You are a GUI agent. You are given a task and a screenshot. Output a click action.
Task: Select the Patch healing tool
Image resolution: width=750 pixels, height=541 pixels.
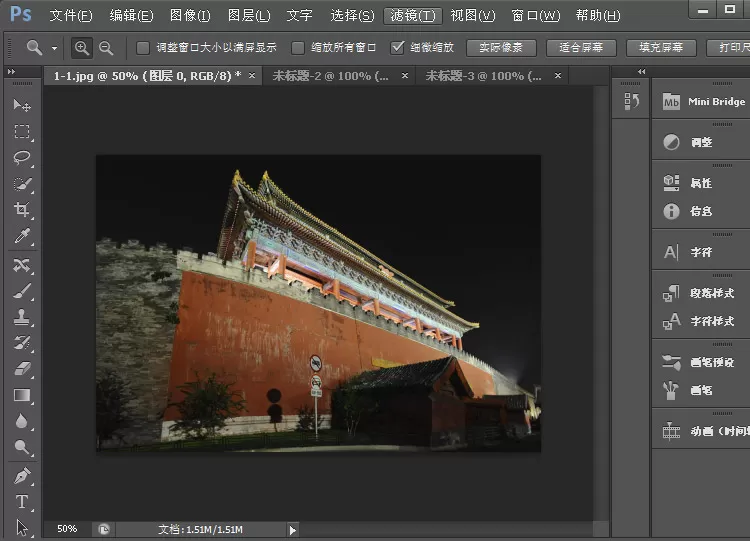[x=22, y=265]
